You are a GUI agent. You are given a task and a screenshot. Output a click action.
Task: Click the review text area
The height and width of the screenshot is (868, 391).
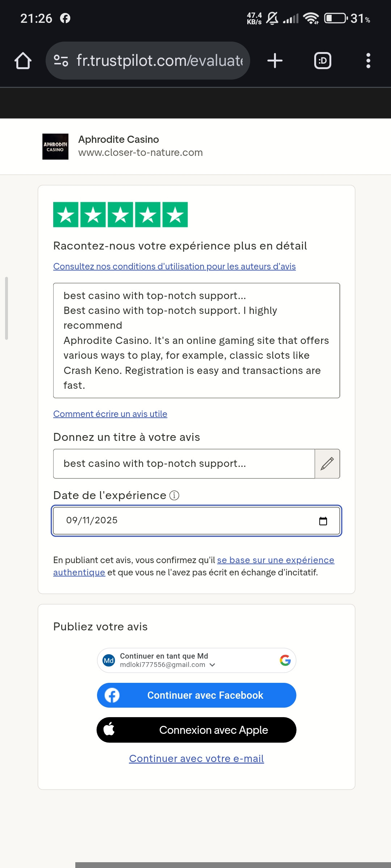click(197, 340)
